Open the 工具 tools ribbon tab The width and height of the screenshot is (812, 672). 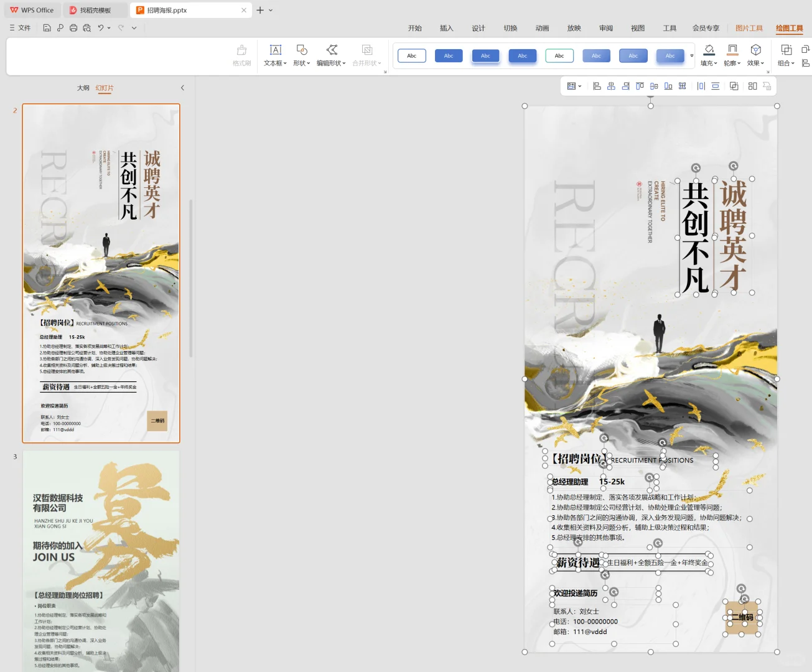click(670, 28)
